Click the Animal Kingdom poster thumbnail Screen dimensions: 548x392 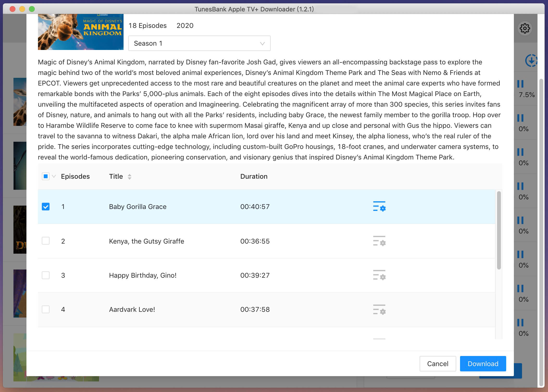(81, 32)
